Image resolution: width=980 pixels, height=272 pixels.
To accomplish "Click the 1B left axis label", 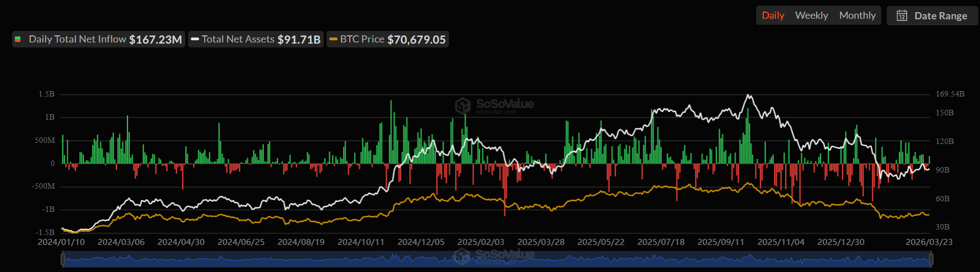I will (x=50, y=118).
